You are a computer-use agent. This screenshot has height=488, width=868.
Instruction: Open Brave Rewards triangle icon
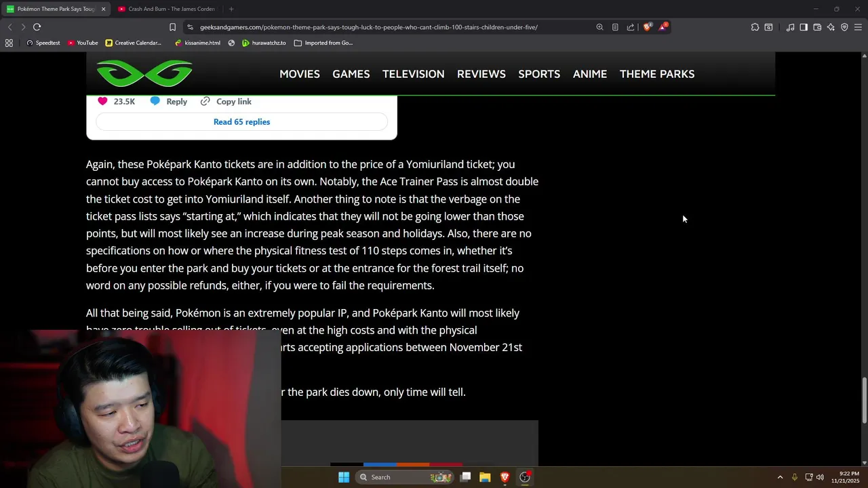[663, 27]
